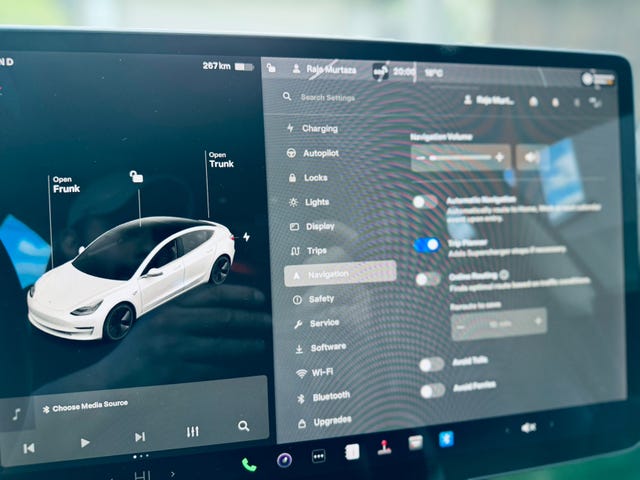Tap Open Frunk
640x480 pixels.
tap(66, 185)
